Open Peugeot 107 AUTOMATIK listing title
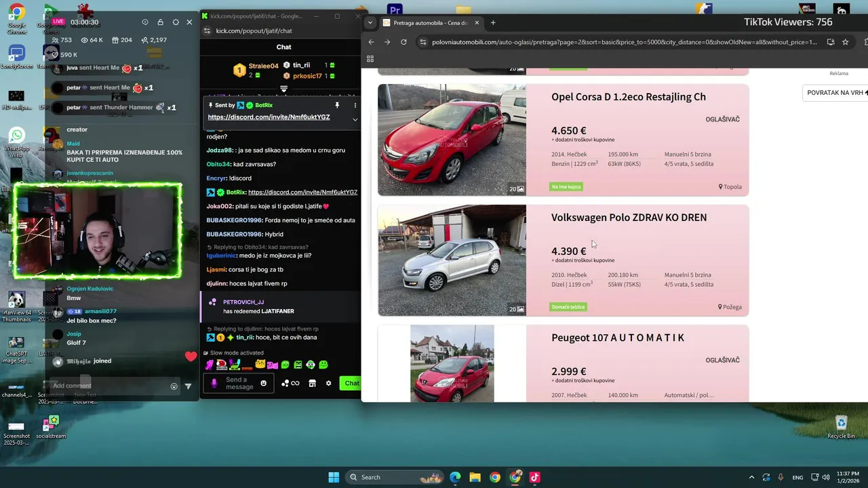This screenshot has width=868, height=488. tap(618, 338)
